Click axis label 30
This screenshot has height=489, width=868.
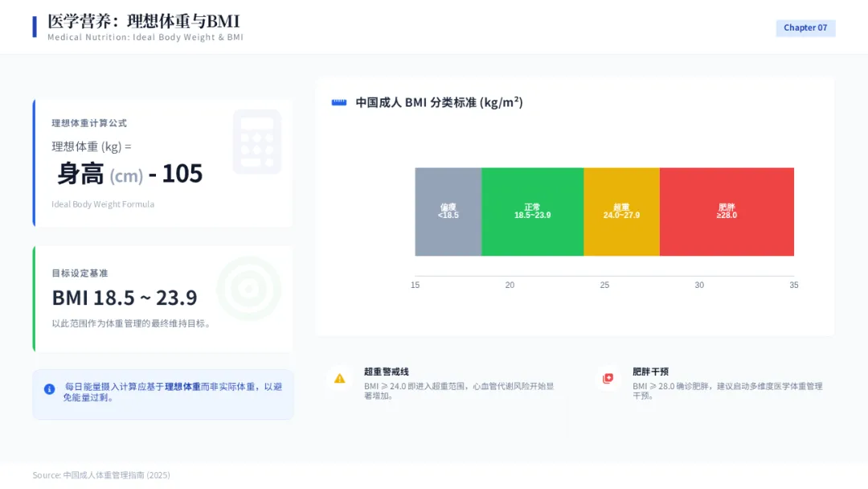tap(699, 286)
